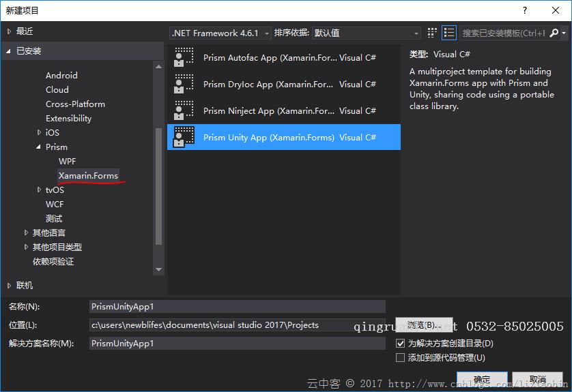Select Xamarin.Forms under Prism
The height and width of the screenshot is (392, 572).
click(88, 175)
